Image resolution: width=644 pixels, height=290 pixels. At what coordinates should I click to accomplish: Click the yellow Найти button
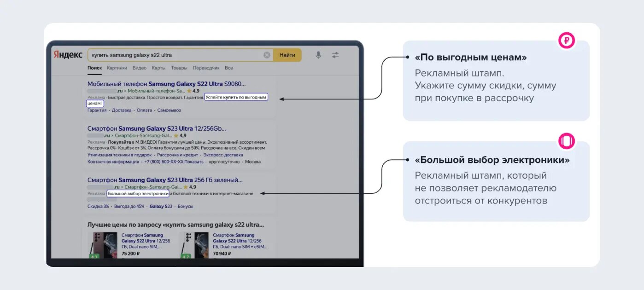pos(287,55)
